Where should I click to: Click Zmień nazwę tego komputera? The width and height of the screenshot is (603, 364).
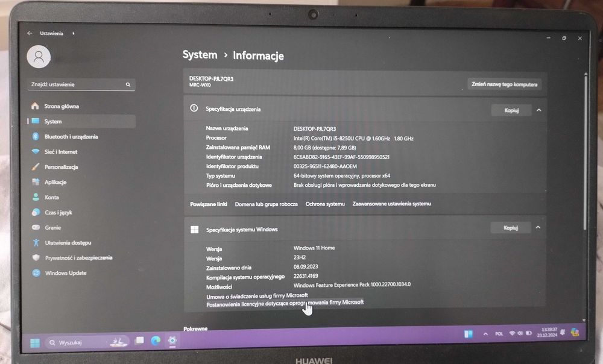(505, 84)
